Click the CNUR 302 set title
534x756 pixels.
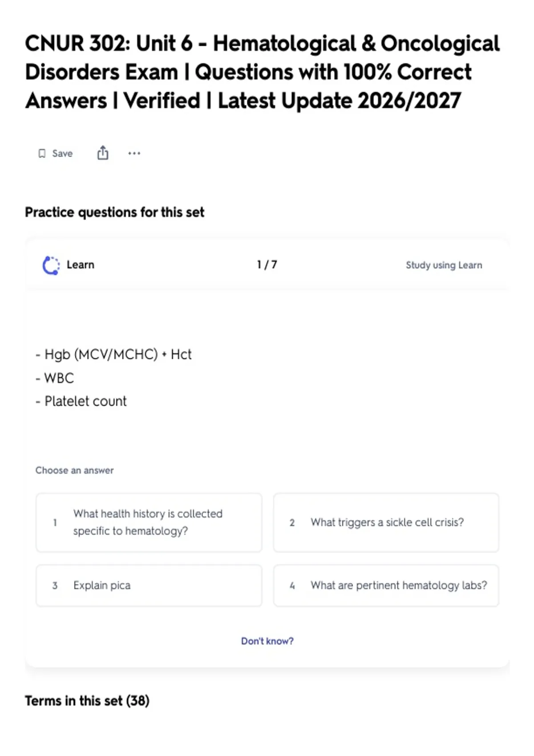click(x=263, y=72)
